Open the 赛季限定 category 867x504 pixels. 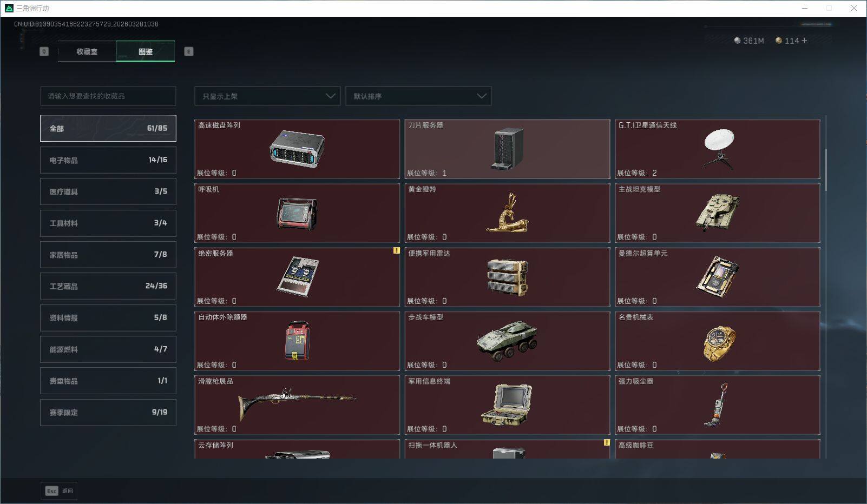[108, 412]
